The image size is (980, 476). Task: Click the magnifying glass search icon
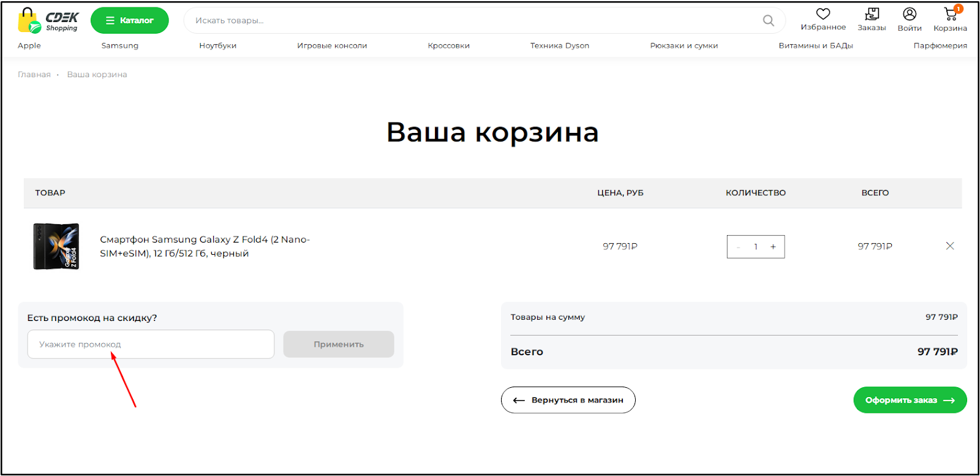768,20
